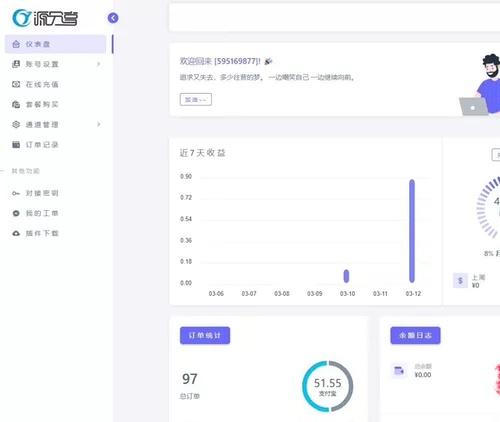Collapse the sidebar with the round arrow button
This screenshot has width=500, height=422.
[x=113, y=18]
